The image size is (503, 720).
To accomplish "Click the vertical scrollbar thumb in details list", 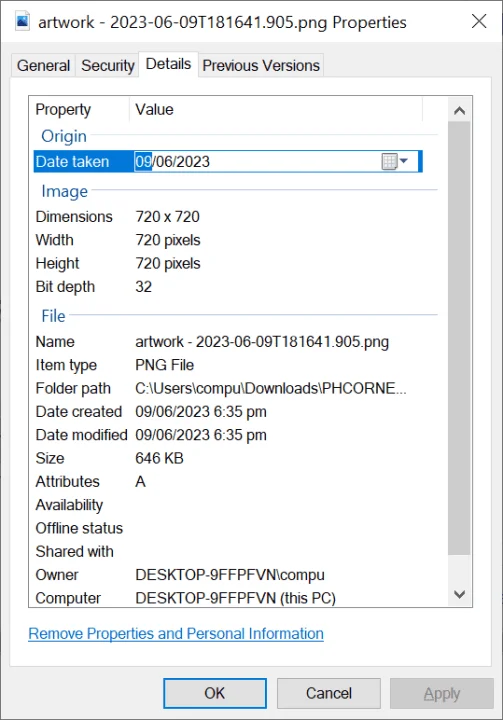I will (459, 338).
